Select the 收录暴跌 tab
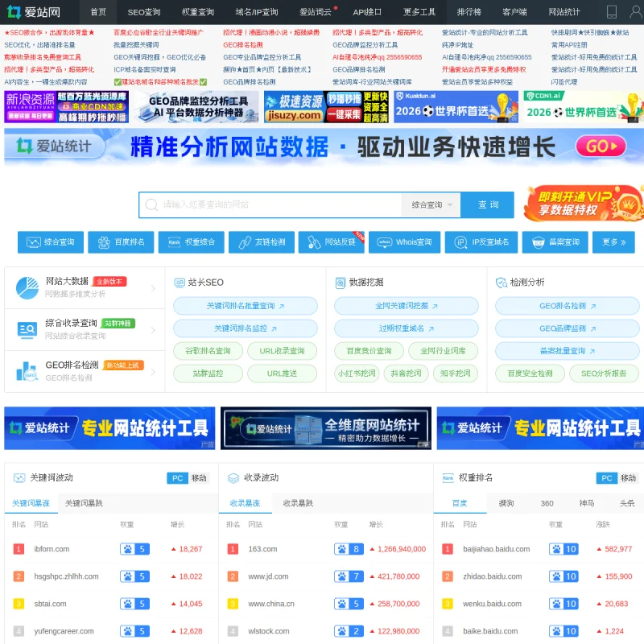The width and height of the screenshot is (644, 644). click(298, 503)
